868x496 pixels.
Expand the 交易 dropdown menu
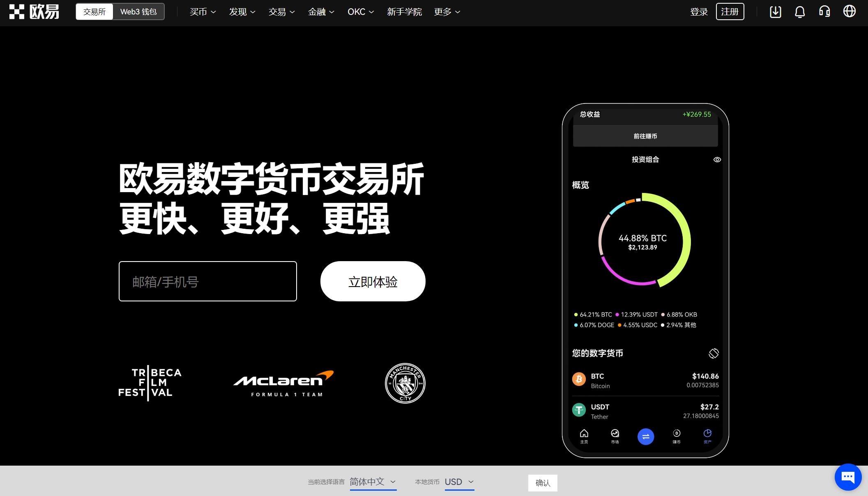click(x=280, y=11)
